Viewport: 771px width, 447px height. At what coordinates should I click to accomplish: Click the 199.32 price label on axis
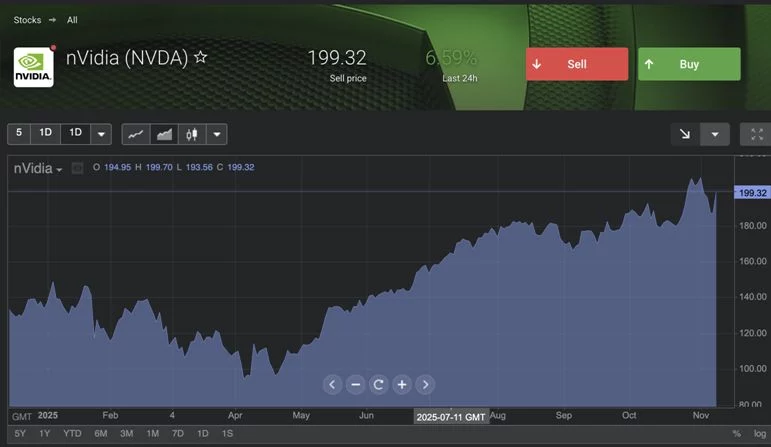[752, 193]
